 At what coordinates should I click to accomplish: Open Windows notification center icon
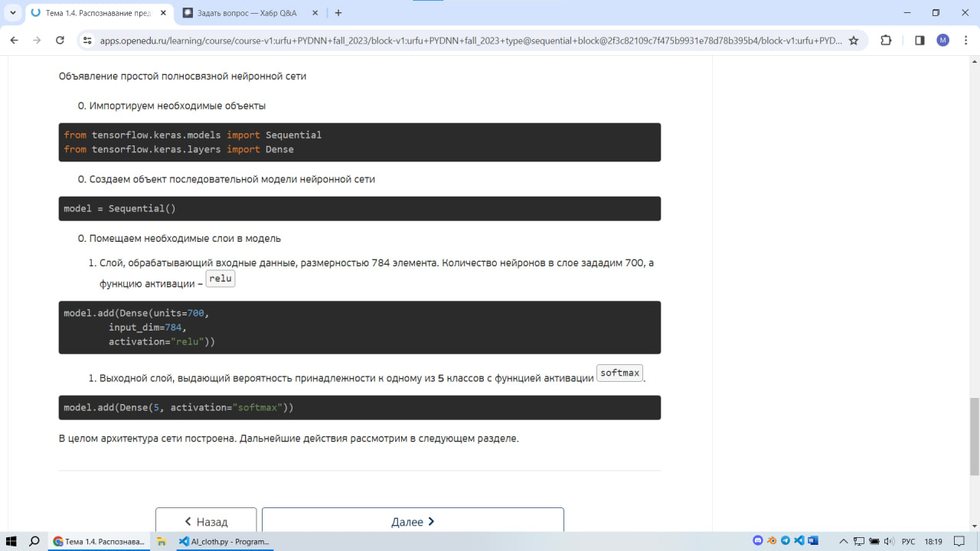tap(959, 541)
